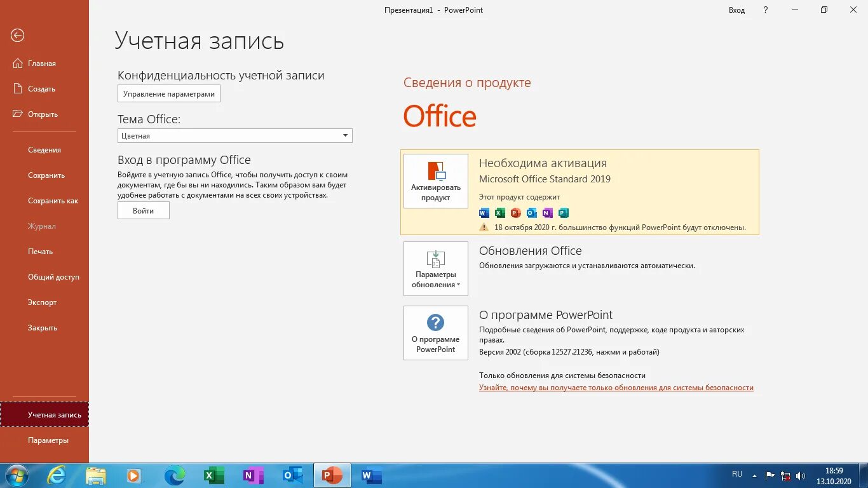Click the activation warning triangle icon
The height and width of the screenshot is (488, 868).
(x=484, y=227)
